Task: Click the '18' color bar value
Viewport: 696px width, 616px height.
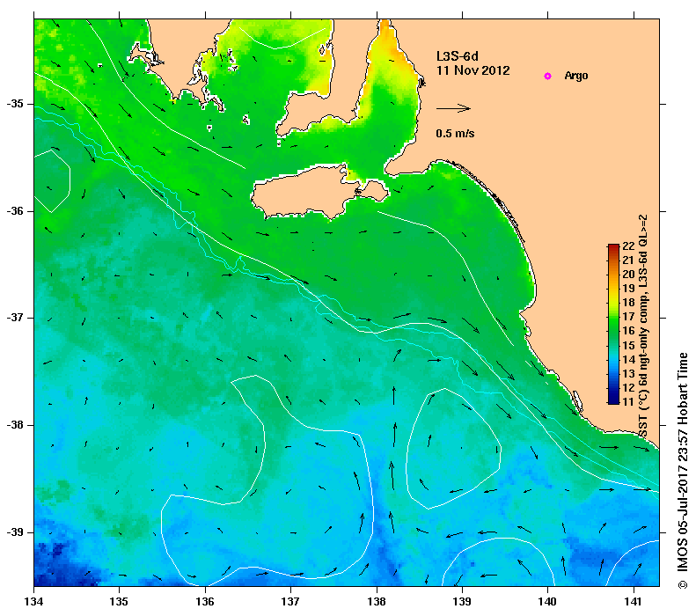Action: click(x=628, y=303)
